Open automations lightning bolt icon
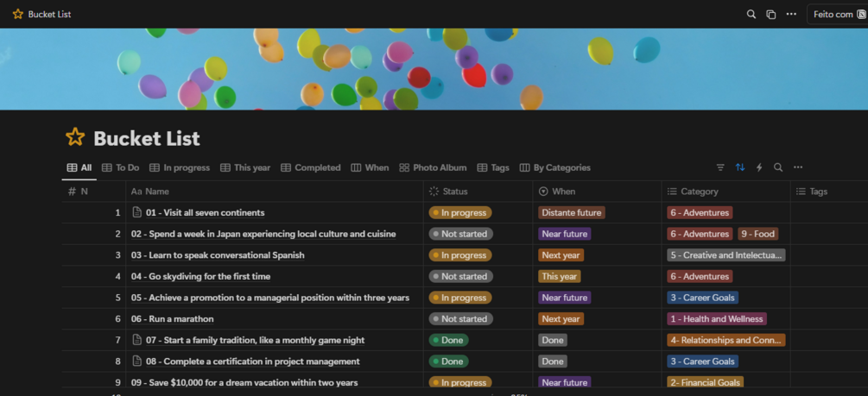The image size is (868, 396). [759, 167]
